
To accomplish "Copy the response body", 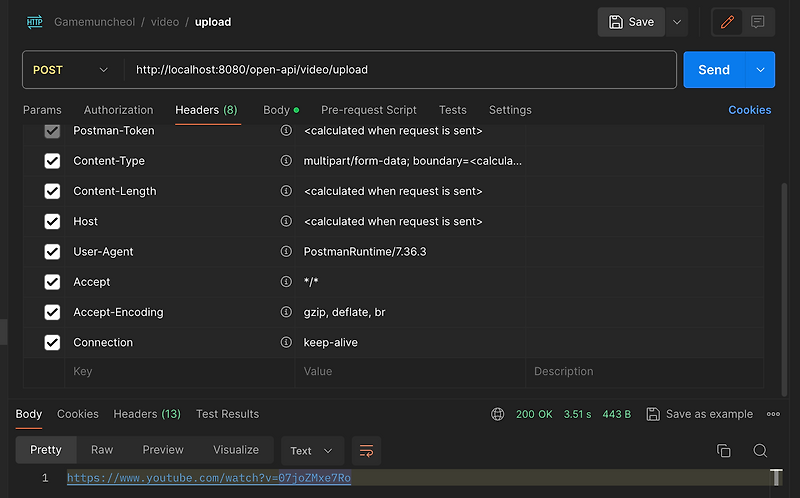I will [724, 451].
